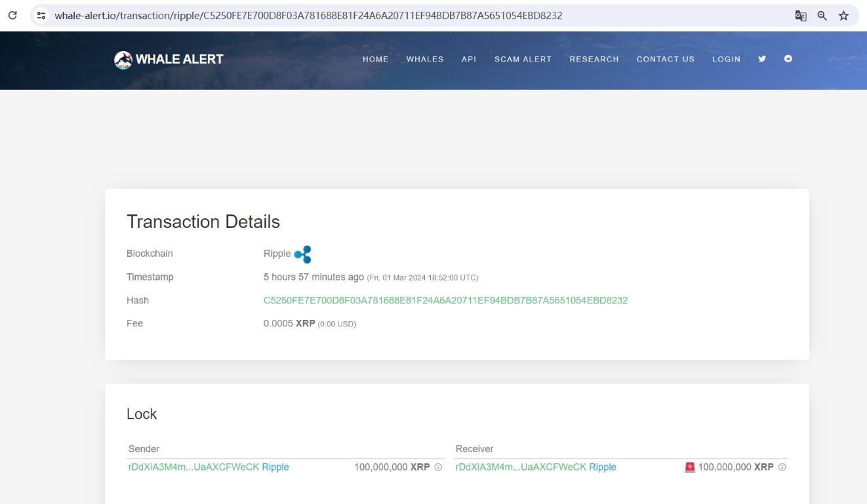Click the 'Ripple' blockchain value text
This screenshot has width=867, height=504.
[x=277, y=253]
